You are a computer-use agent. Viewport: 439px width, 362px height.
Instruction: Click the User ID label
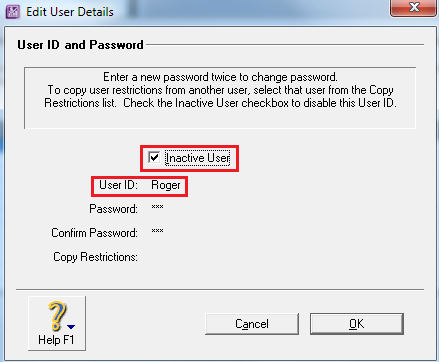point(118,185)
